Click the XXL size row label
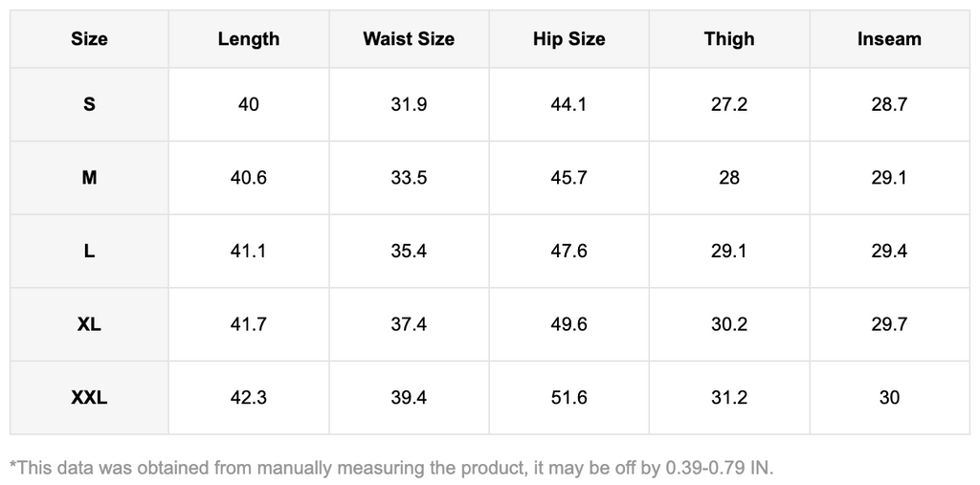980x485 pixels. [x=89, y=398]
